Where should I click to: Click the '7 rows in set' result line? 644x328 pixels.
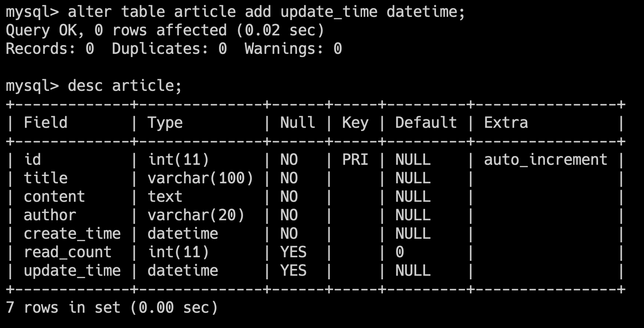(x=112, y=307)
